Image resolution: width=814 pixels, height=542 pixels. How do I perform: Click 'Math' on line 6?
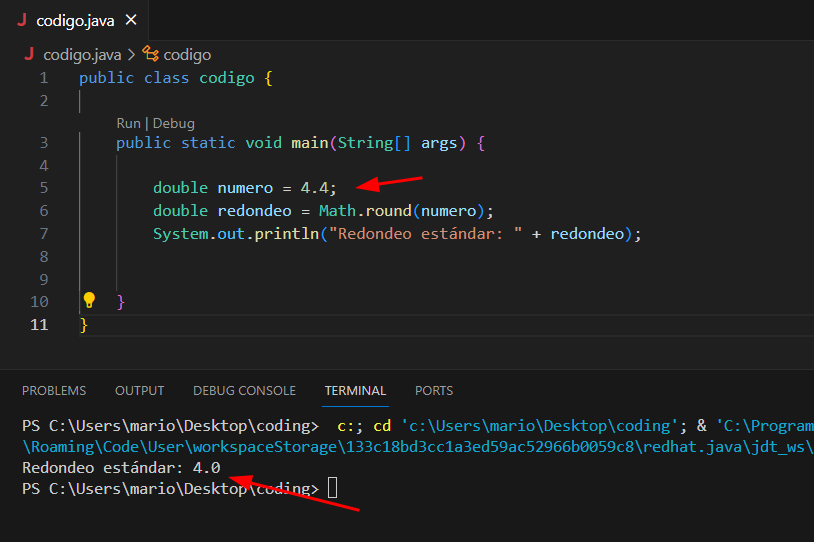click(337, 210)
